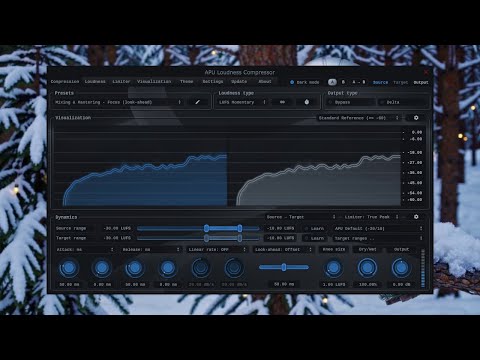
Task: Open the Attack: ms unit dropdown
Action: pyautogui.click(x=85, y=249)
